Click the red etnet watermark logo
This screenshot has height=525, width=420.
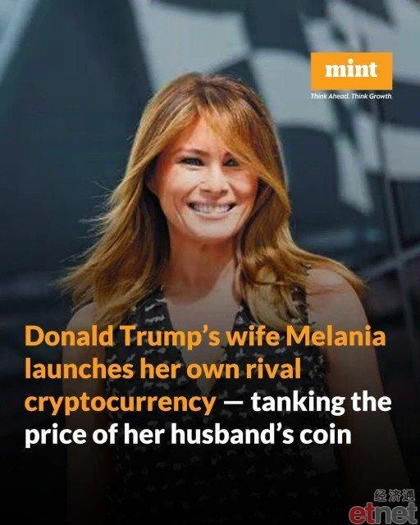click(383, 514)
